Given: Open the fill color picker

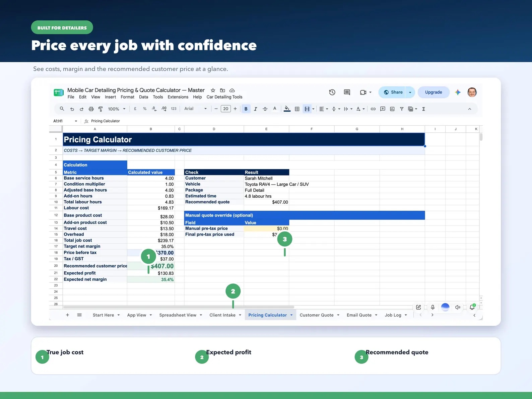Looking at the screenshot, I should 287,109.
